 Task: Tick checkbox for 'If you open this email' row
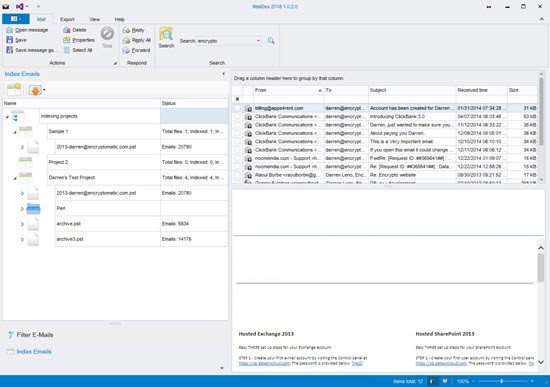pyautogui.click(x=237, y=150)
